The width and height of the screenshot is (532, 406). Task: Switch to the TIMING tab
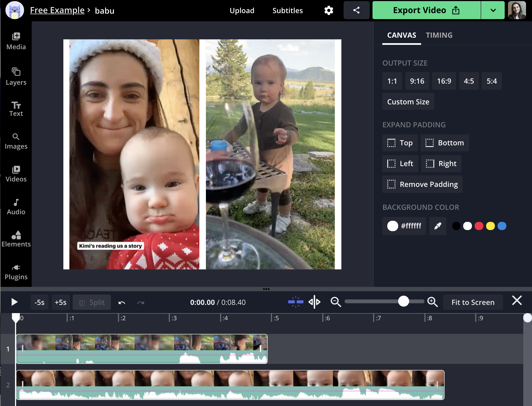point(439,35)
